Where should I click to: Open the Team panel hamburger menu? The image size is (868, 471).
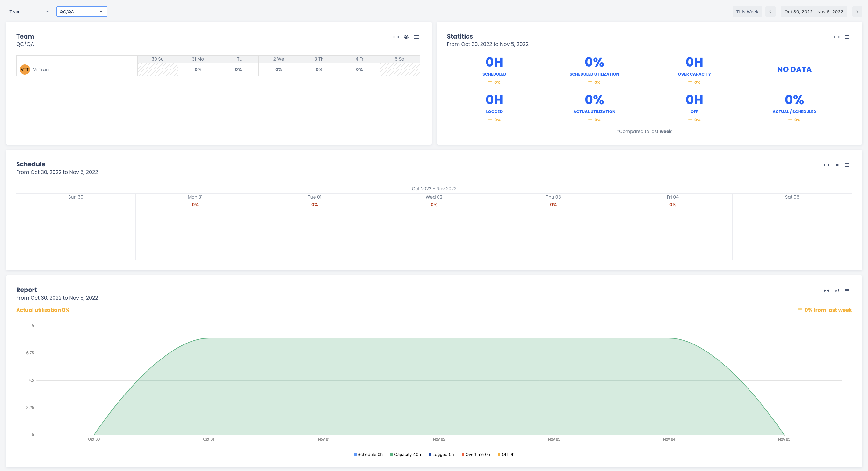(x=416, y=37)
